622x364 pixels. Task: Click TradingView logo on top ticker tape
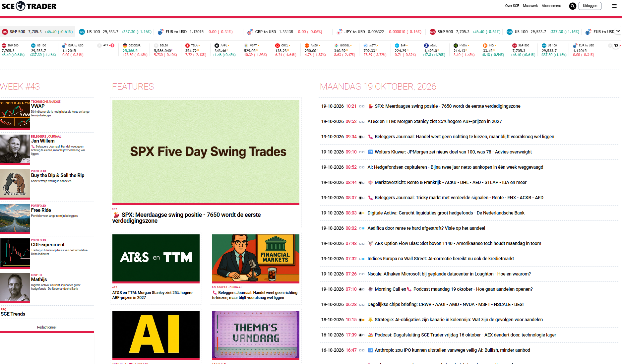point(618,31)
